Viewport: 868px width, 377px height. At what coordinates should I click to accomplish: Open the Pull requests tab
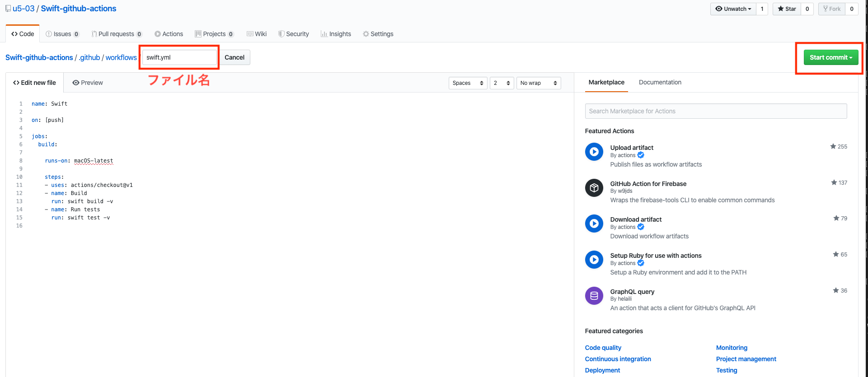pyautogui.click(x=117, y=34)
